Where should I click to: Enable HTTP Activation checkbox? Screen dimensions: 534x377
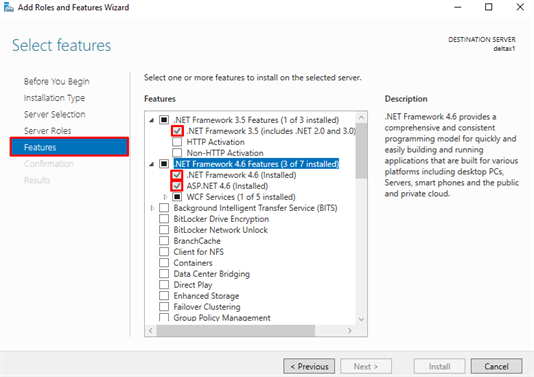click(177, 142)
